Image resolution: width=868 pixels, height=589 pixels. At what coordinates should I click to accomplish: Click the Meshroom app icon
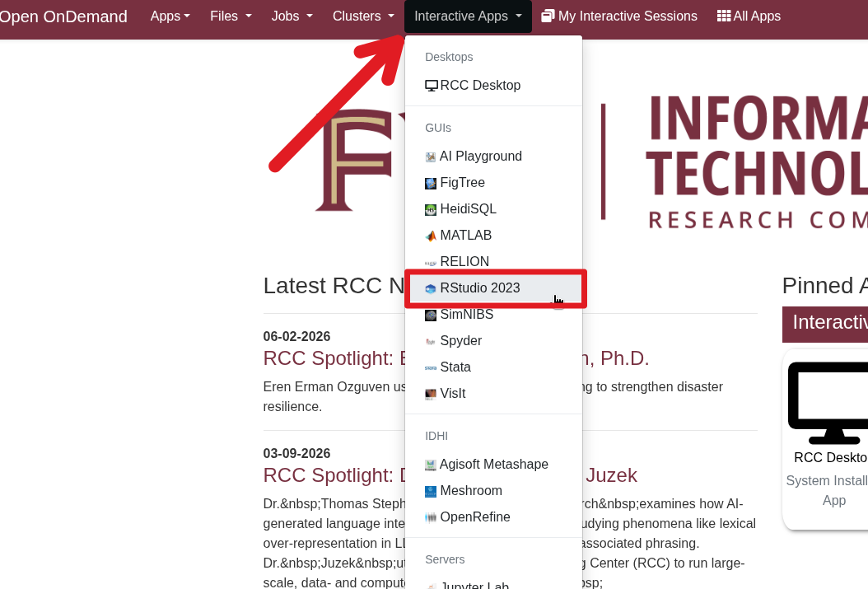click(431, 492)
